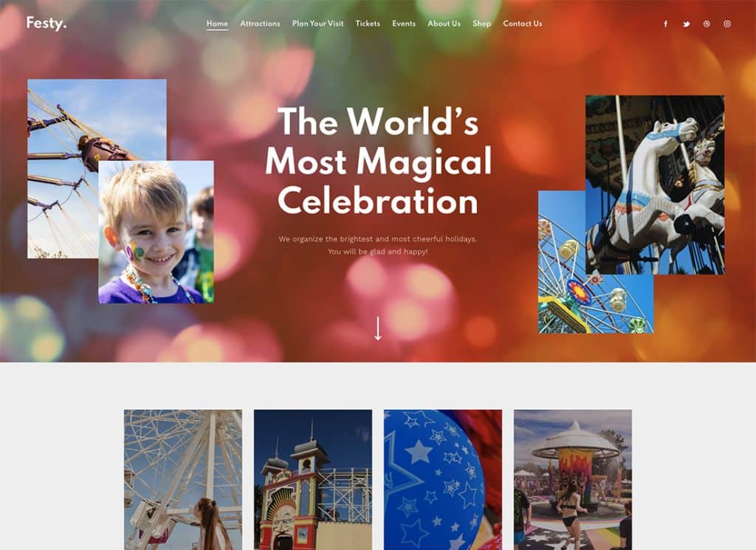The image size is (756, 550).
Task: Open the Dribbble social icon
Action: click(707, 24)
